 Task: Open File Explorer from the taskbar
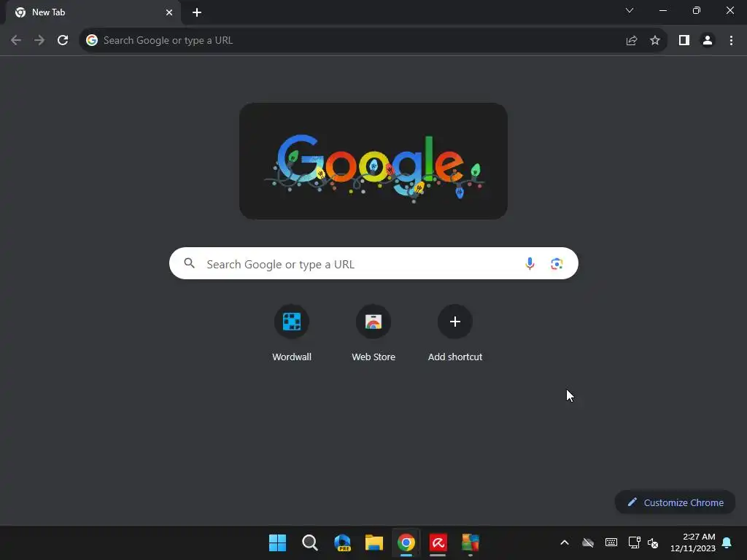pos(374,542)
